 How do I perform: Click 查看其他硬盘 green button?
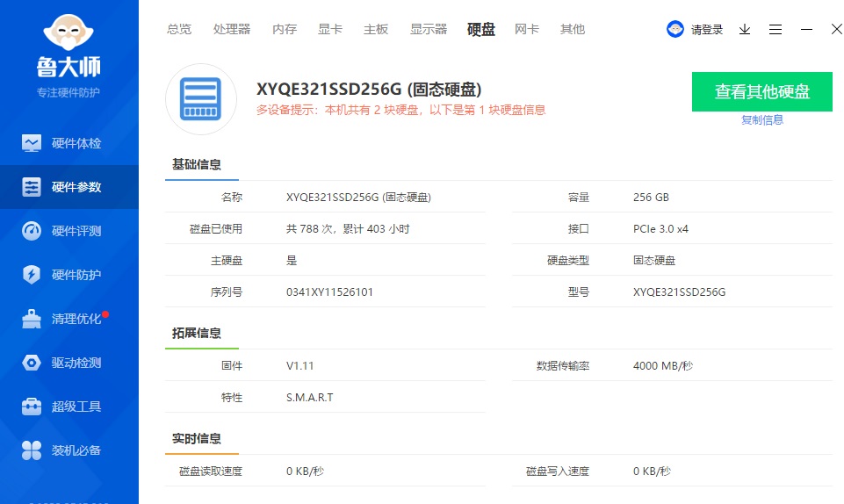click(762, 91)
